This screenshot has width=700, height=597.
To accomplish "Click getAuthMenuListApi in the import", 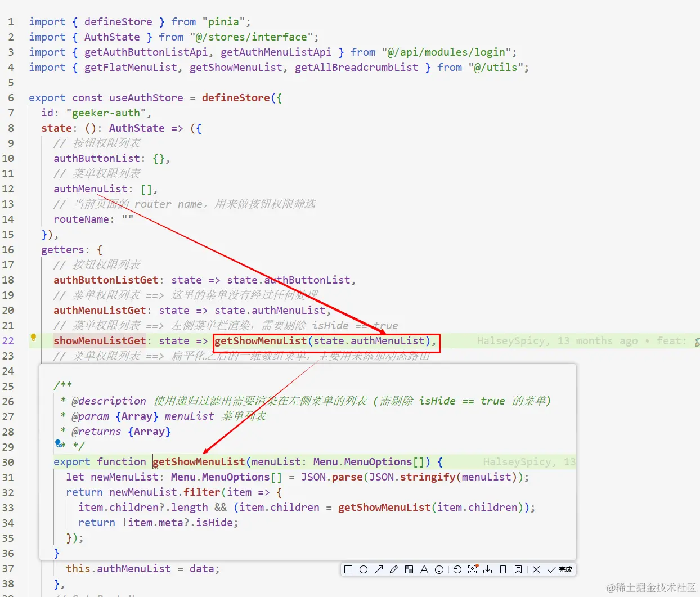I will click(276, 52).
